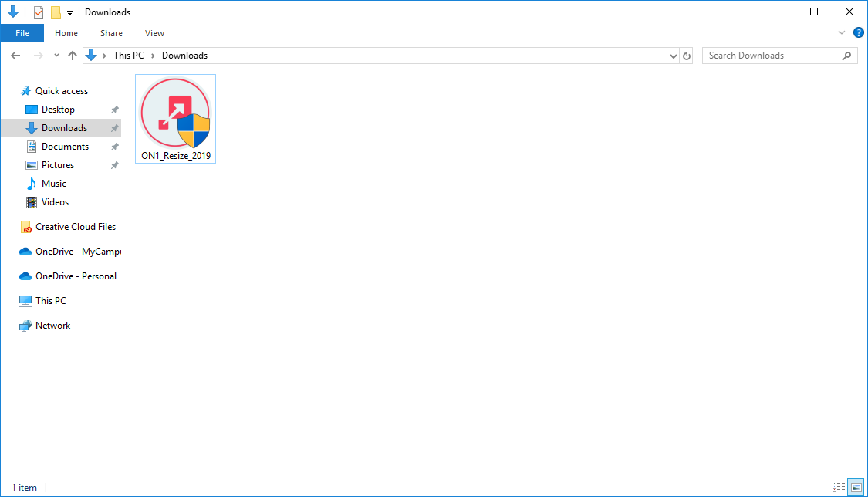This screenshot has width=868, height=497.
Task: Switch to the Home ribbon tab
Action: click(66, 33)
